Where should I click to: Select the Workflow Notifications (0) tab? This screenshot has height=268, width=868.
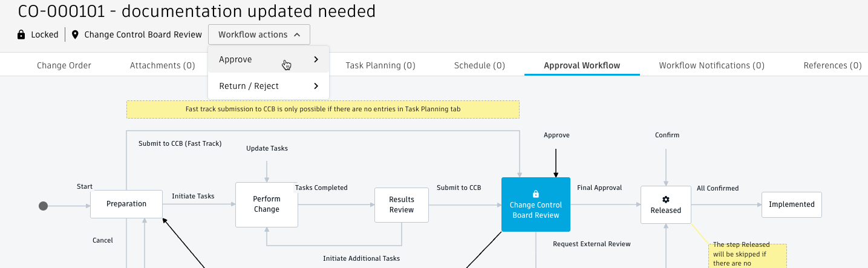click(711, 65)
